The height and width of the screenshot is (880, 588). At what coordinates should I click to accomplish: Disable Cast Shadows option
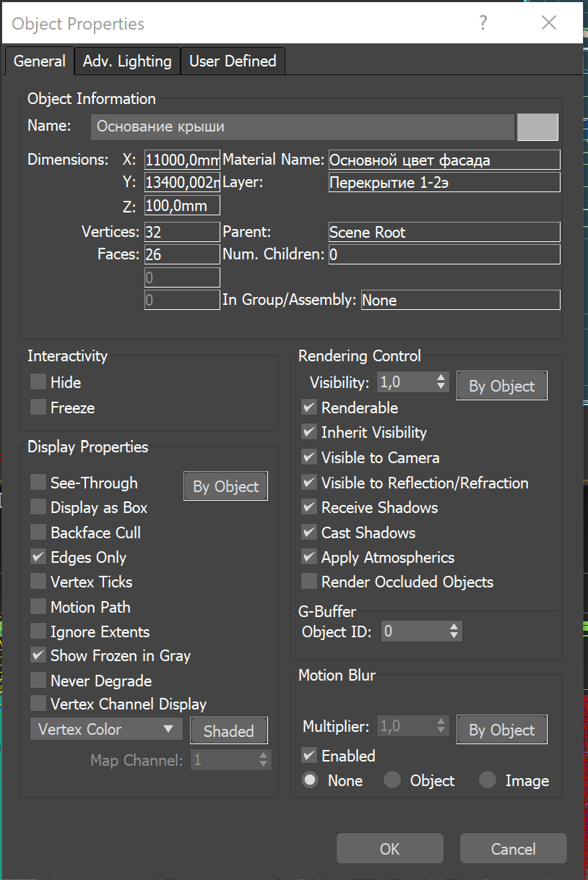tap(309, 532)
